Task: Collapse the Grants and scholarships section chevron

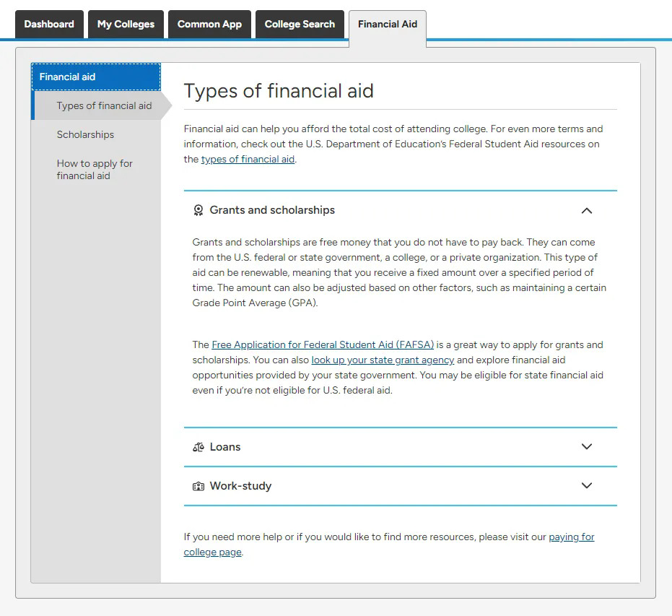Action: (x=586, y=211)
